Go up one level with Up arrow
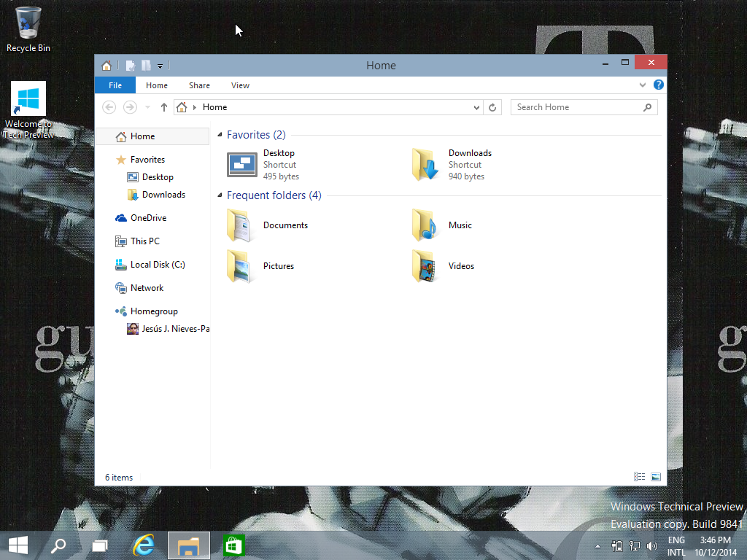This screenshot has height=560, width=747. pos(164,107)
